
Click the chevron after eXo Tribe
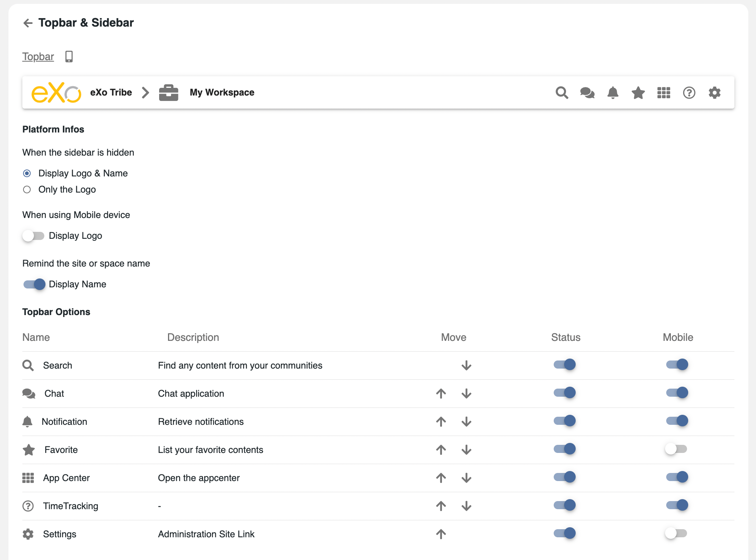[x=145, y=93]
